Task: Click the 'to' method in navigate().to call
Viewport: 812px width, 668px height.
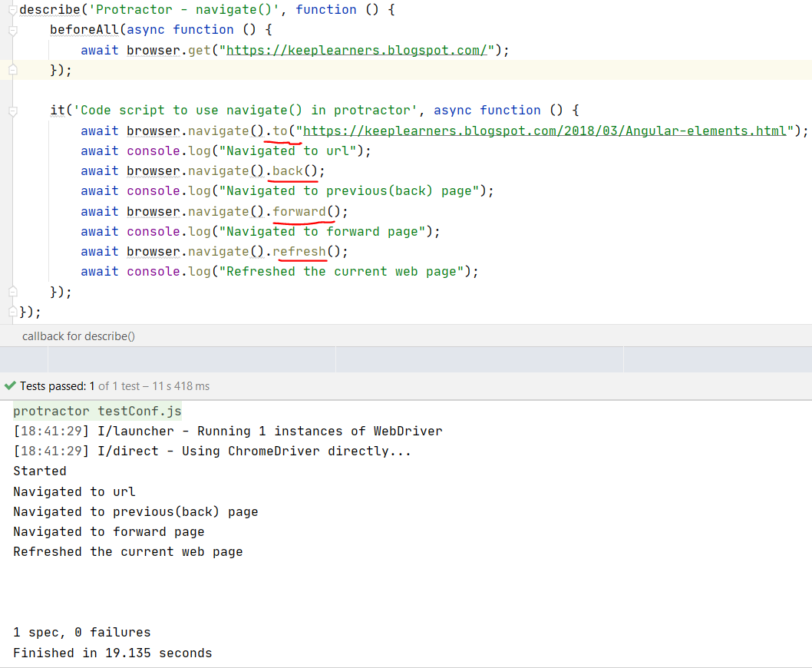Action: (280, 131)
